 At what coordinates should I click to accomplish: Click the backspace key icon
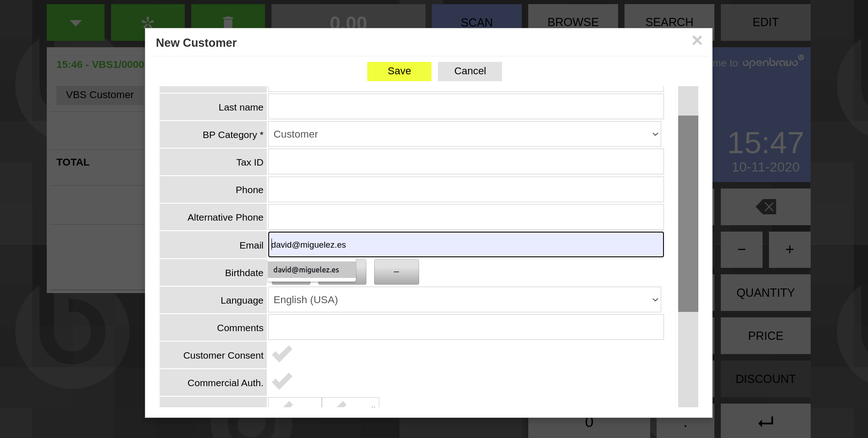pos(765,207)
